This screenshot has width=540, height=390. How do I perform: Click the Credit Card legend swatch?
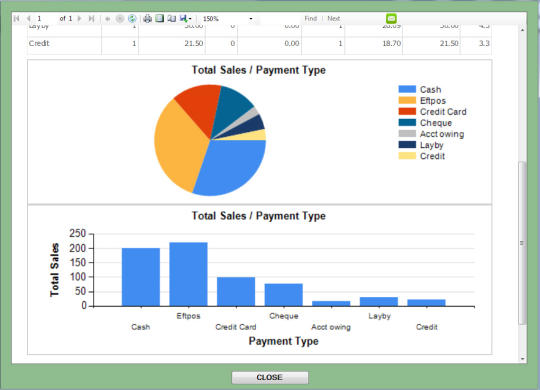(407, 111)
